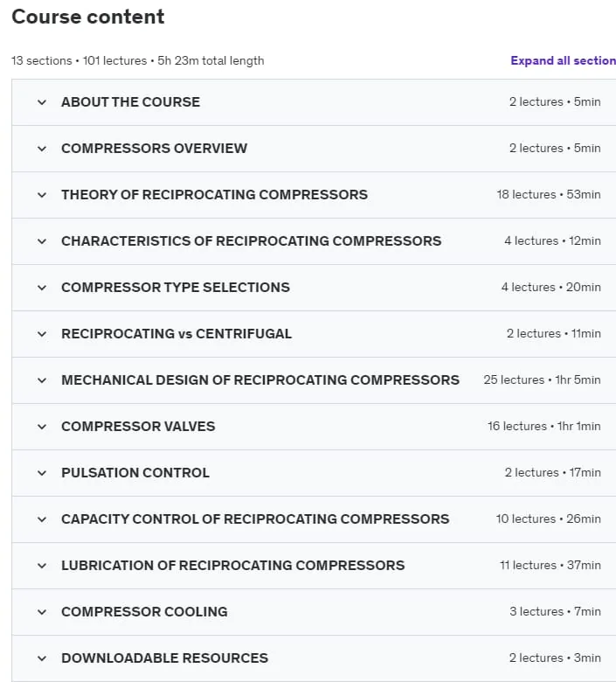Open COMPRESSOR COOLING section title
The width and height of the screenshot is (616, 682).
(x=144, y=611)
